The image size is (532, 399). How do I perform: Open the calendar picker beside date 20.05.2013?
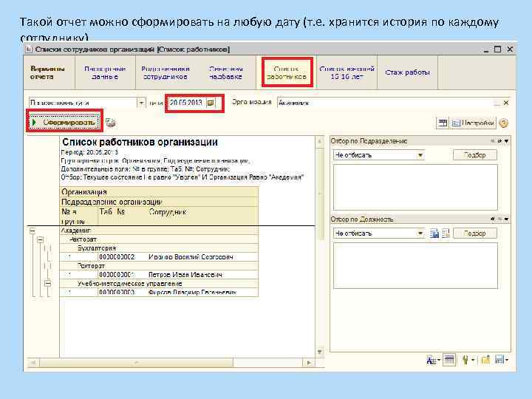(211, 103)
